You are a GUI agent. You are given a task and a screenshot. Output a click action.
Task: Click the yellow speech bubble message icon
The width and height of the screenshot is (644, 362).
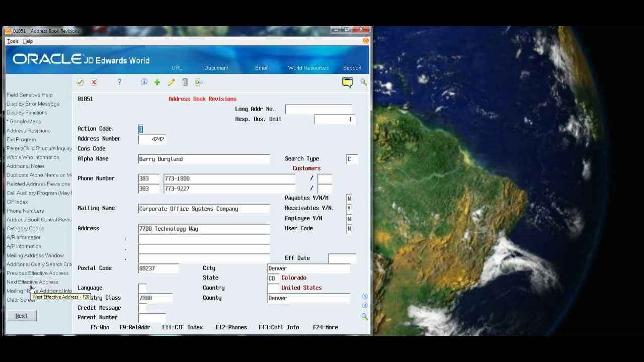347,82
